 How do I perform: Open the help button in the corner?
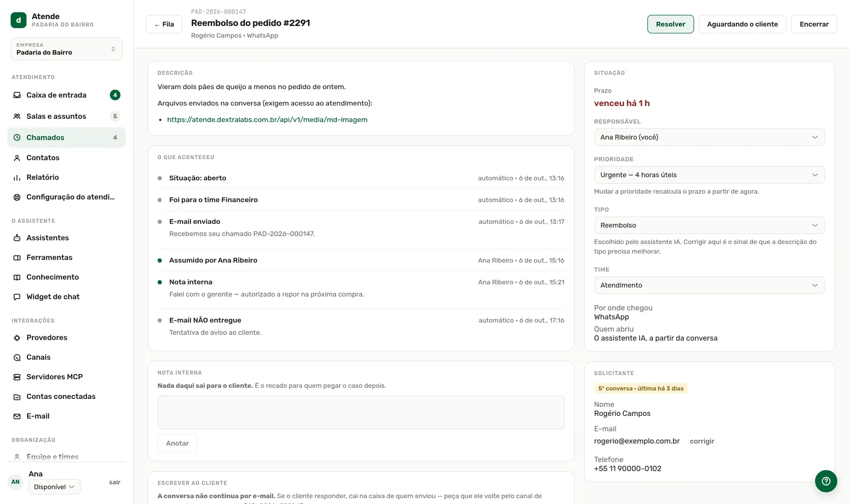(x=826, y=481)
